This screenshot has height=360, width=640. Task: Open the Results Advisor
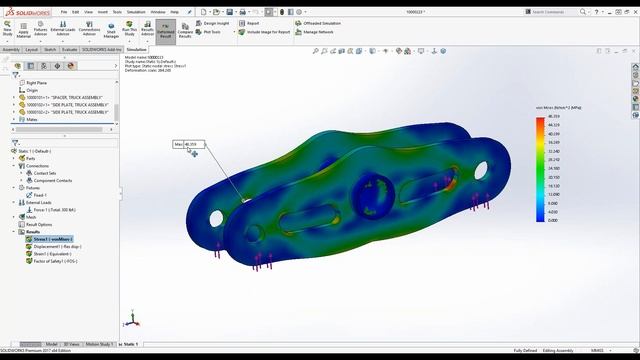click(x=147, y=28)
